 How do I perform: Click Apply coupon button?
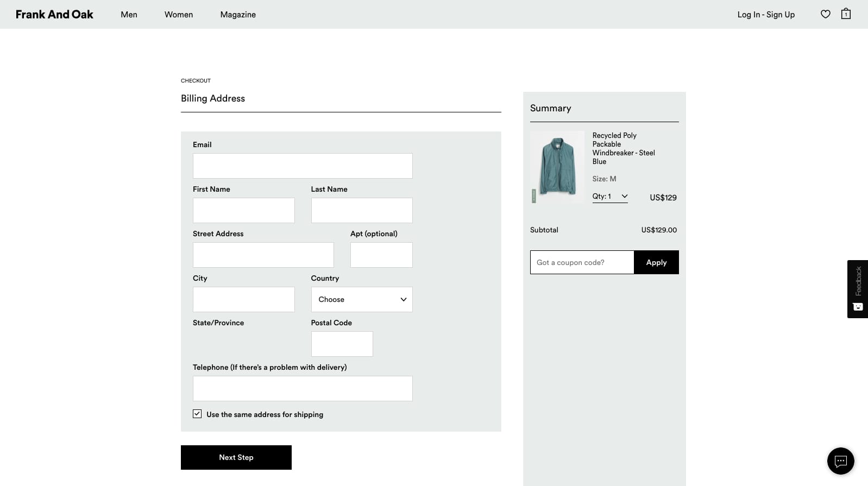pyautogui.click(x=656, y=262)
